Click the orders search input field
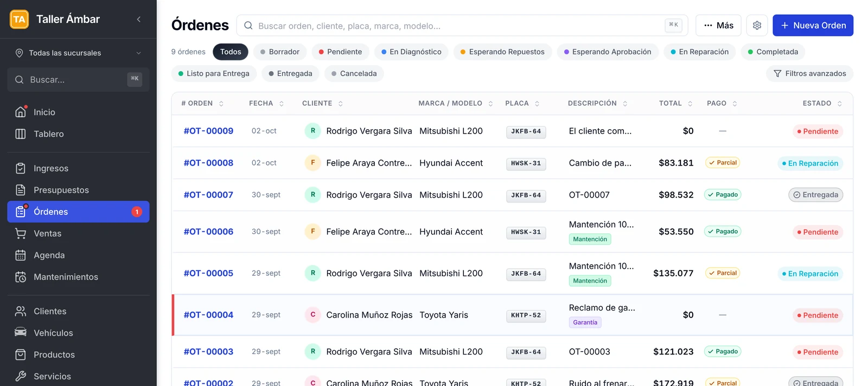Viewport: 868px width, 386px height. tap(462, 26)
